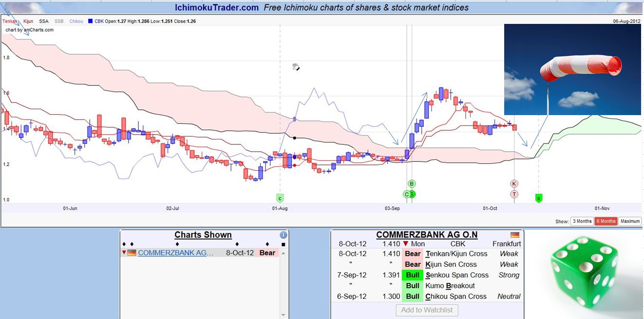Click the rightmost diamond sort icon in Charts Shown

[x=267, y=244]
